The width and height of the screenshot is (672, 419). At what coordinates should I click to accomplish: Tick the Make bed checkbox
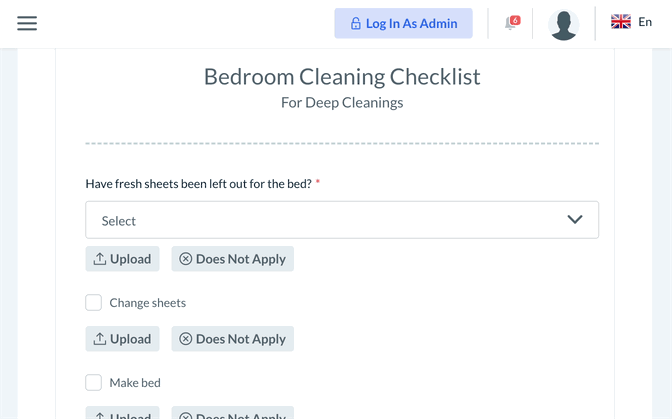click(94, 383)
